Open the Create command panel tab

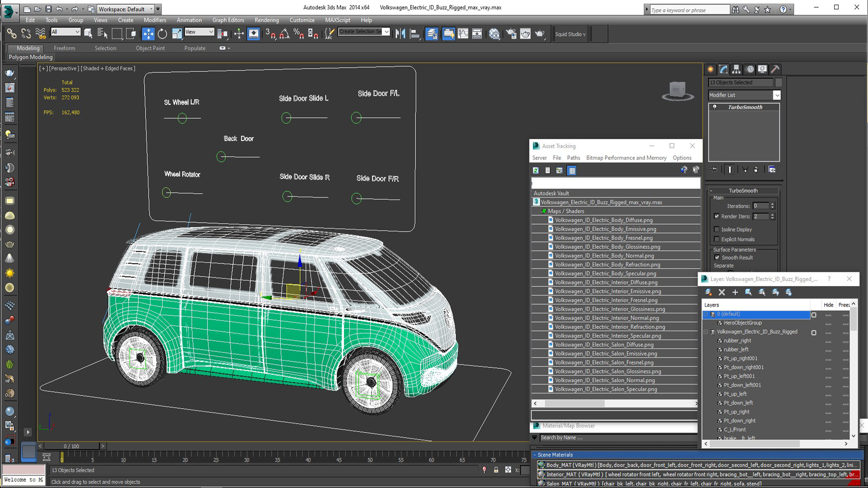(x=711, y=69)
